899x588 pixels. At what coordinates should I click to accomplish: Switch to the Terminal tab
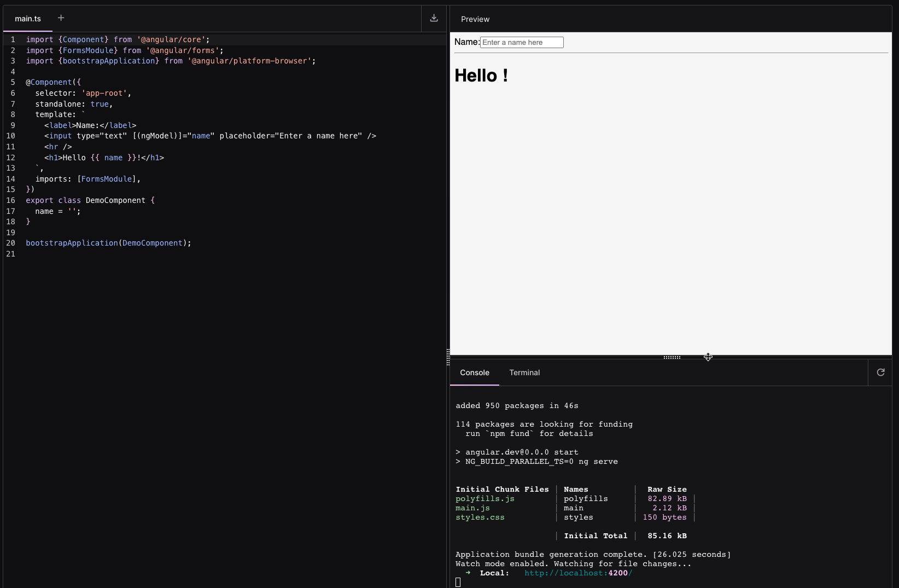(524, 372)
